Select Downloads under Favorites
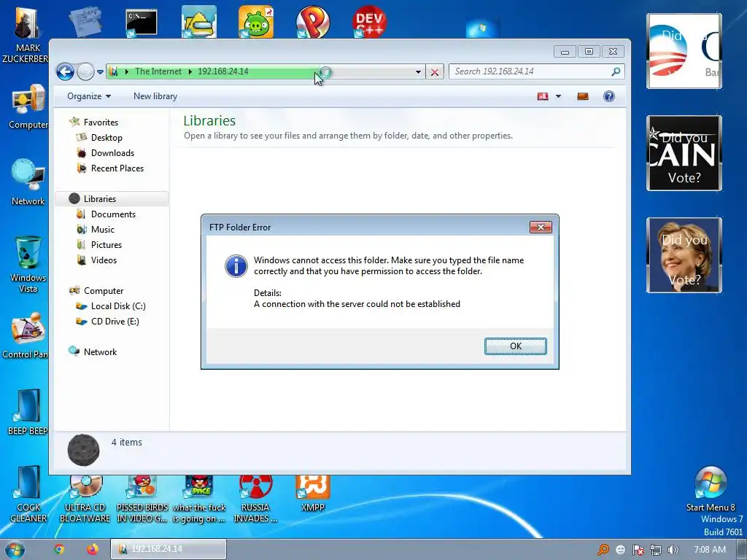The width and height of the screenshot is (747, 560). (112, 153)
